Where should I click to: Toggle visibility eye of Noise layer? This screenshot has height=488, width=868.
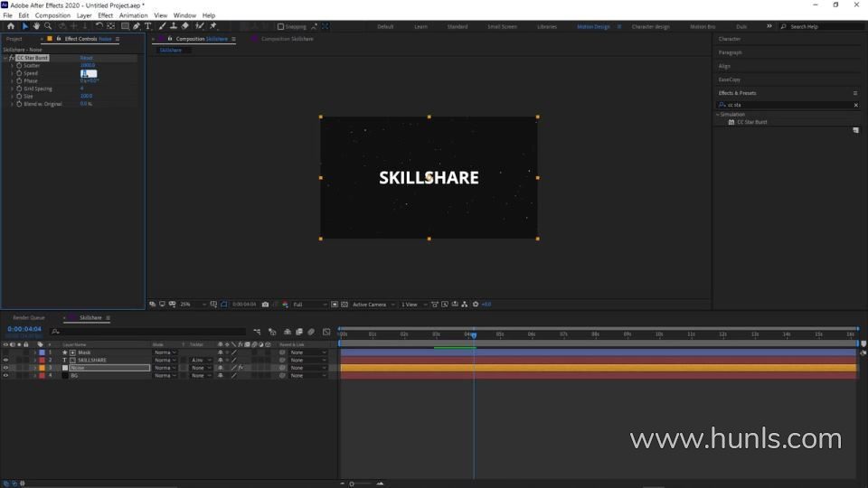click(x=5, y=368)
